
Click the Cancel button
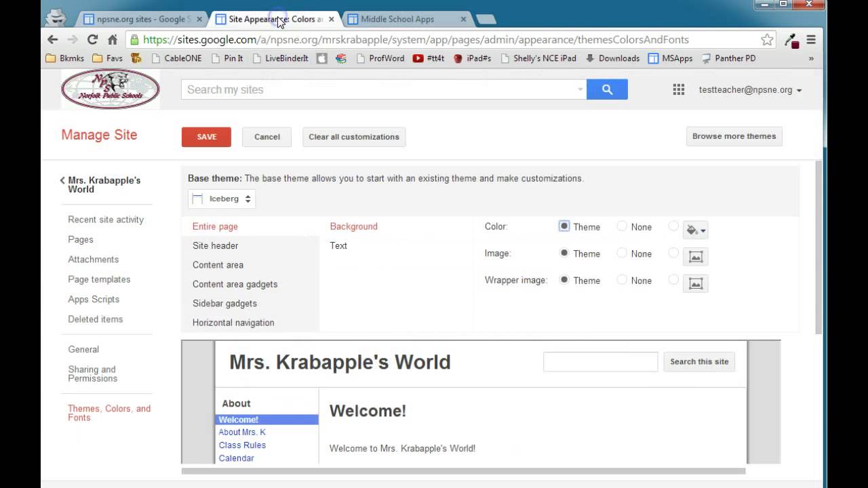[x=267, y=136]
